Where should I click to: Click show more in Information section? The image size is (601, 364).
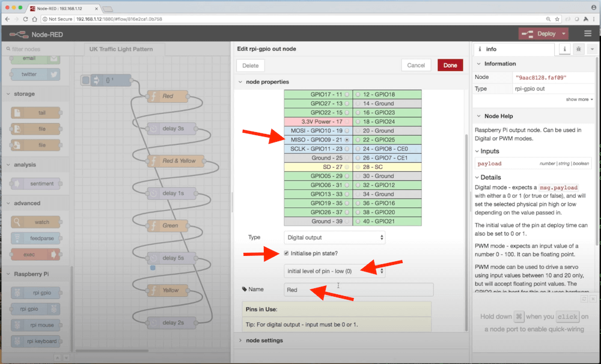coord(579,99)
